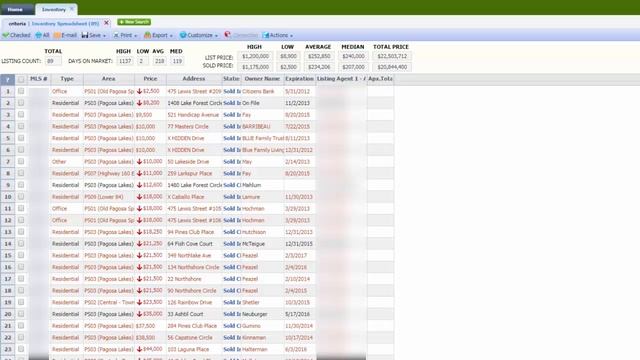640x360 pixels.
Task: Click the Print icon
Action: tap(116, 36)
